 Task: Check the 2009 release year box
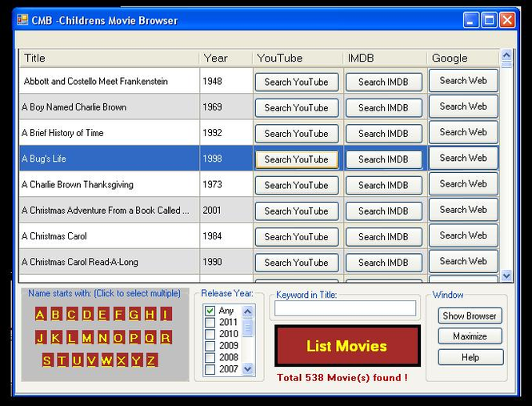click(210, 346)
